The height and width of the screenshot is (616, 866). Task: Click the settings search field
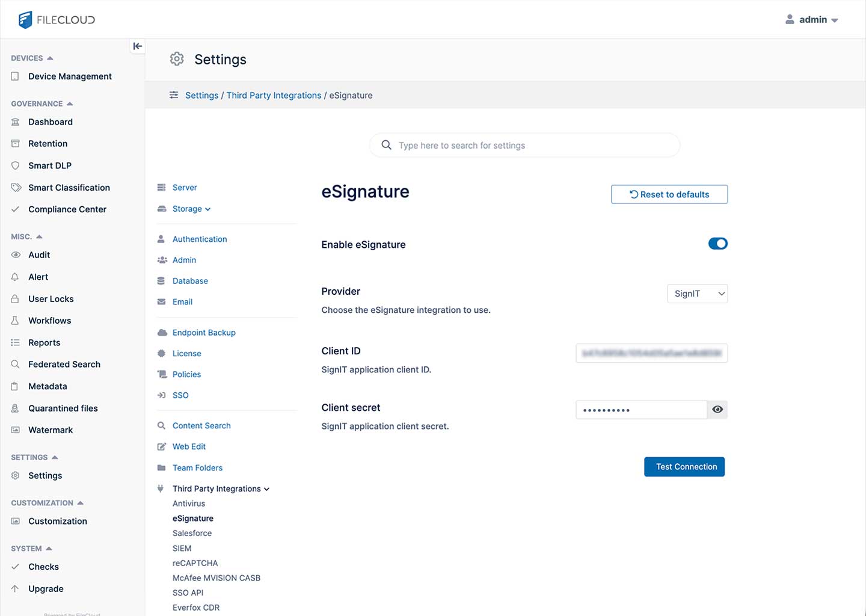tap(524, 145)
